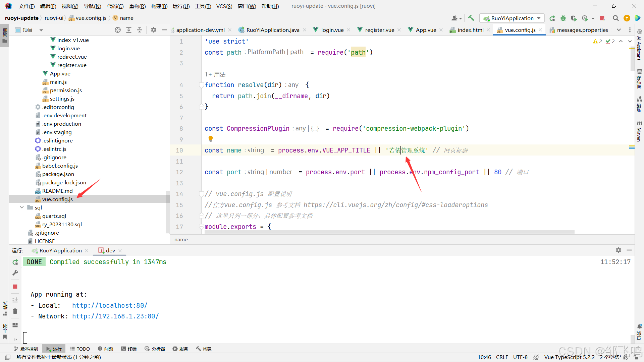The height and width of the screenshot is (362, 644).
Task: Click the Debug bug icon in toolbar
Action: tap(563, 18)
